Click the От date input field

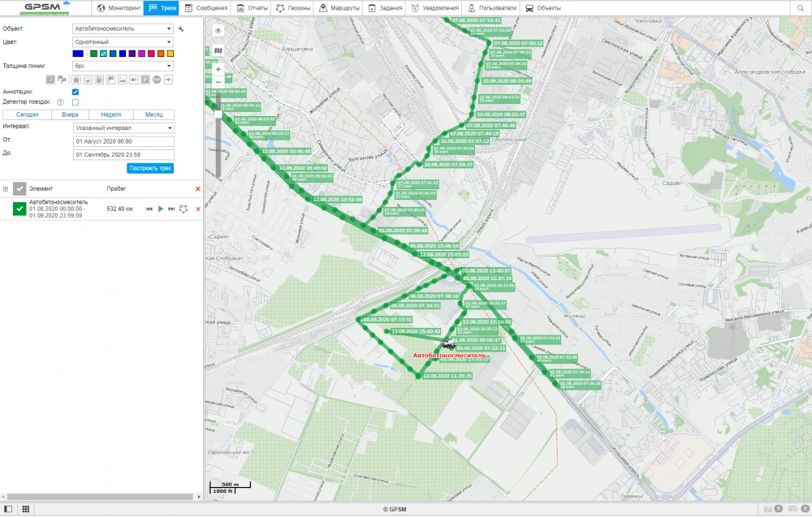(123, 140)
